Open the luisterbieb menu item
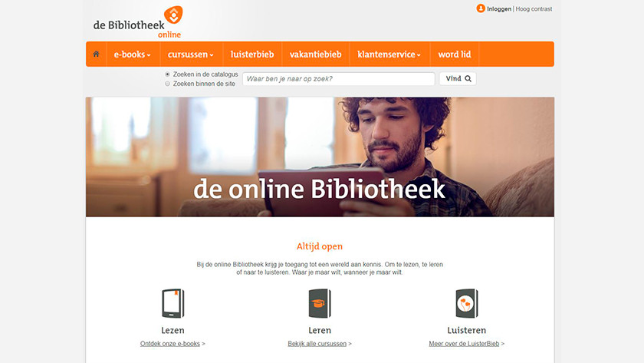644x363 pixels. (252, 54)
